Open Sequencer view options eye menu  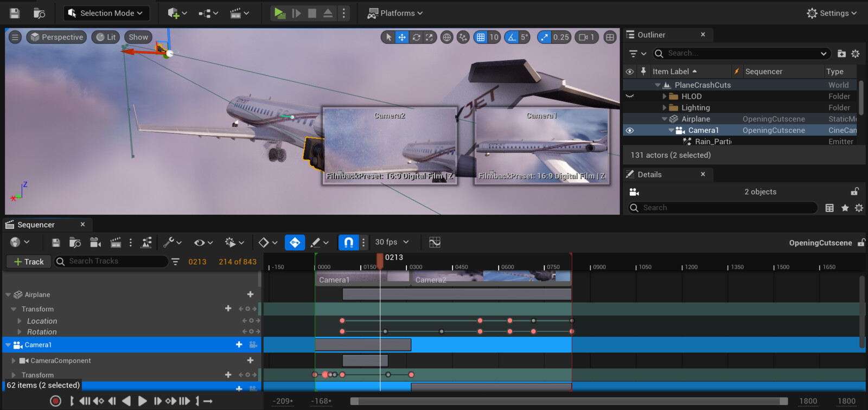pyautogui.click(x=203, y=242)
